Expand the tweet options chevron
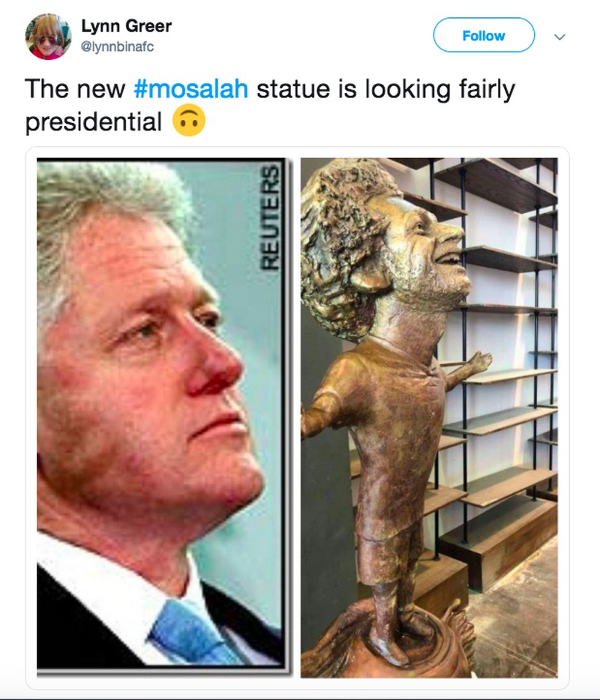The image size is (600, 700). coord(559,37)
